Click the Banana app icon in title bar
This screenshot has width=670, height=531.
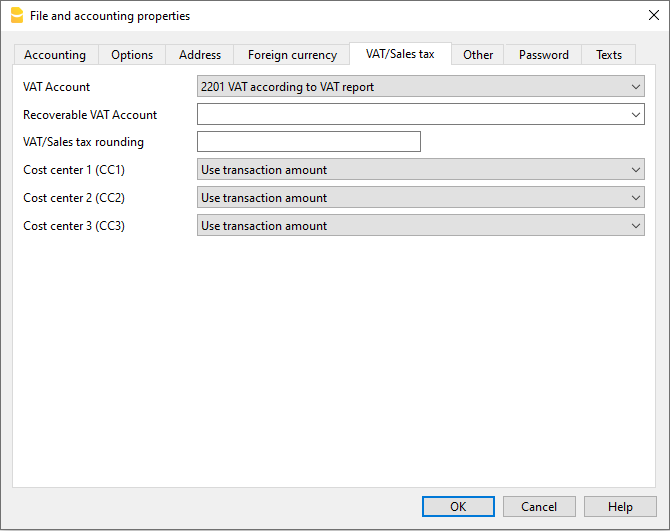click(16, 15)
